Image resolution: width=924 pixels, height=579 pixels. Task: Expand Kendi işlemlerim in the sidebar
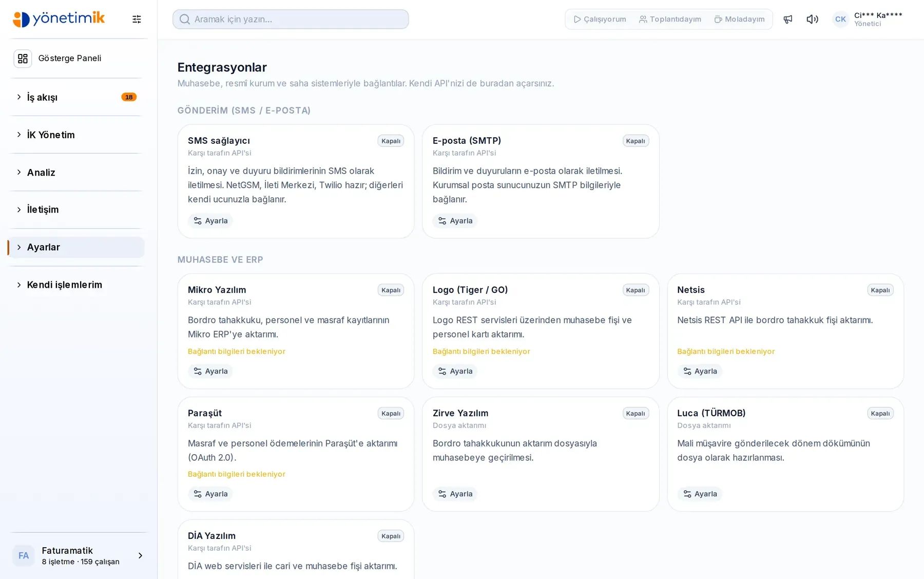(x=76, y=285)
